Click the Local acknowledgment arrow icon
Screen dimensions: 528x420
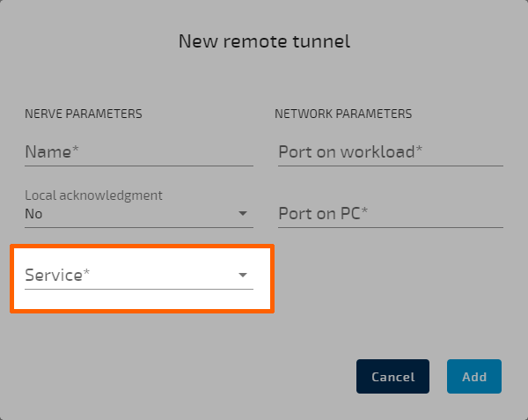243,214
